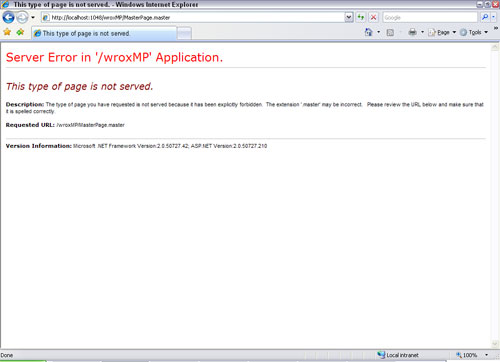This screenshot has width=500, height=362.
Task: Expand the Print options dropdown arrow
Action: 422,32
